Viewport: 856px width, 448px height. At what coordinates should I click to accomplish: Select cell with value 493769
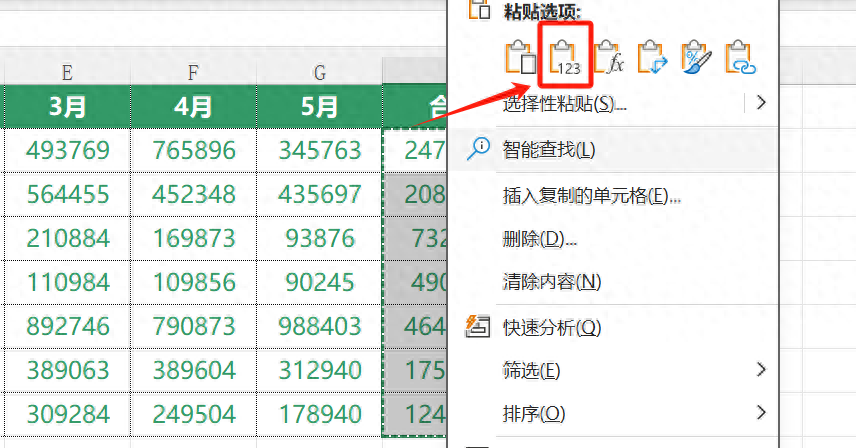pyautogui.click(x=67, y=151)
